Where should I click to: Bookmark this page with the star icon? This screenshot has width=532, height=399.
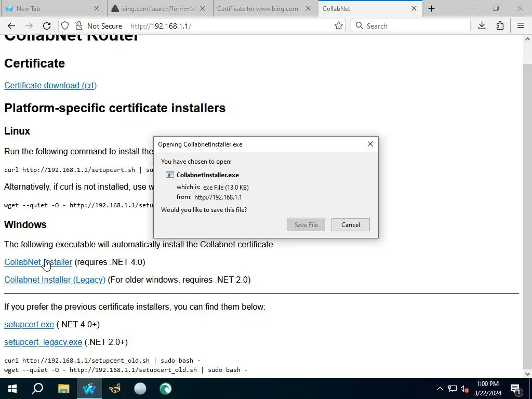coord(338,26)
